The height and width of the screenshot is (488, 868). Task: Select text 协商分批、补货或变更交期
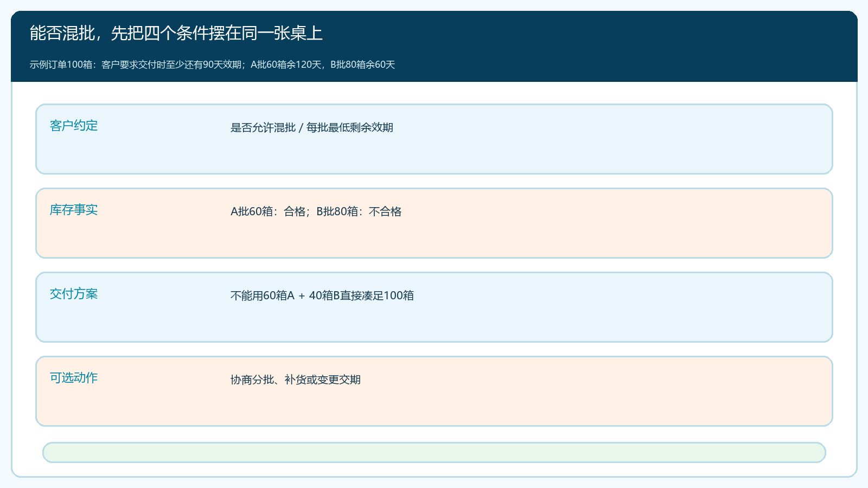296,380
